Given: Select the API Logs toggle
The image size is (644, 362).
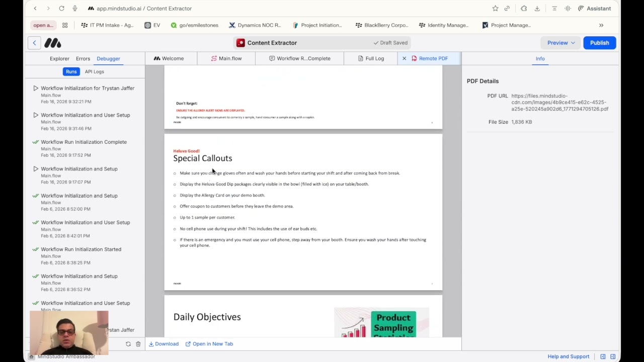Looking at the screenshot, I should [x=95, y=71].
